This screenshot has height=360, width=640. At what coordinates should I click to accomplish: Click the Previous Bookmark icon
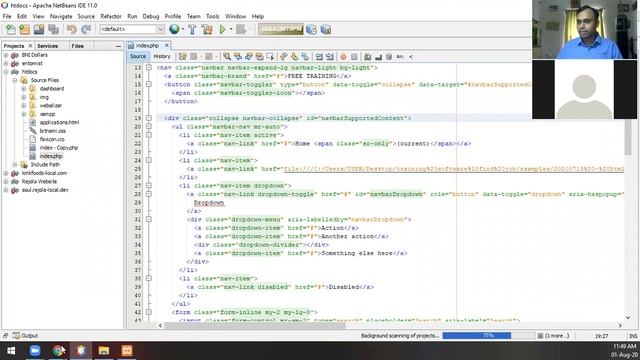pos(283,57)
